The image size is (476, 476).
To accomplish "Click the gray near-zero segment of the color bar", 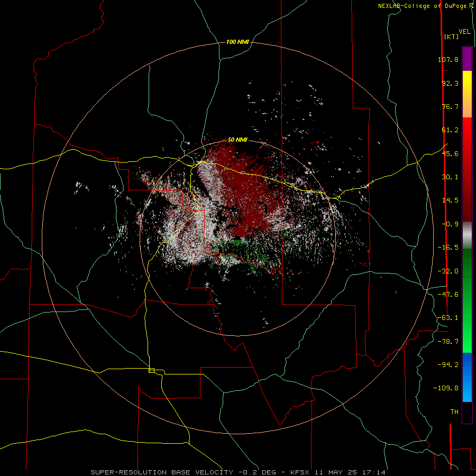I will pos(467,235).
